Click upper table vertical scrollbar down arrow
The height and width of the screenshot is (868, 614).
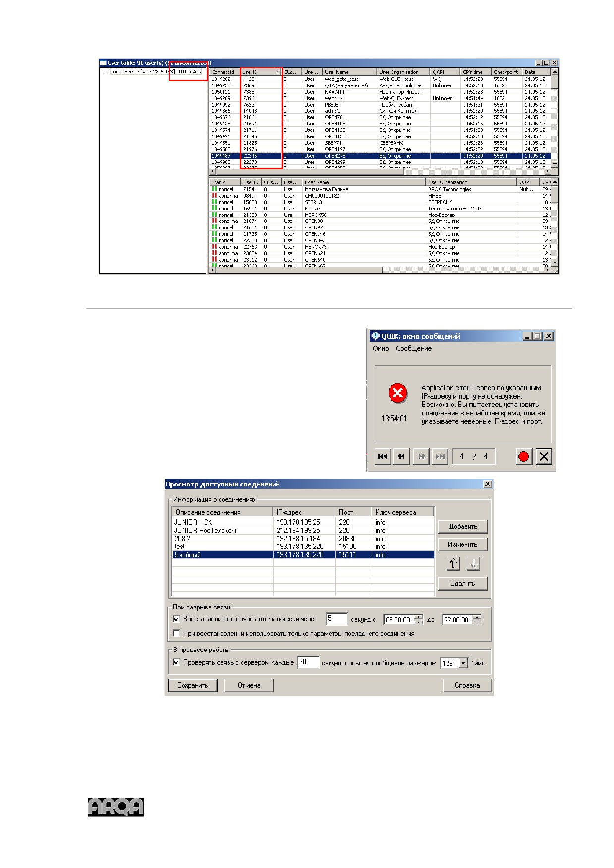pos(555,164)
